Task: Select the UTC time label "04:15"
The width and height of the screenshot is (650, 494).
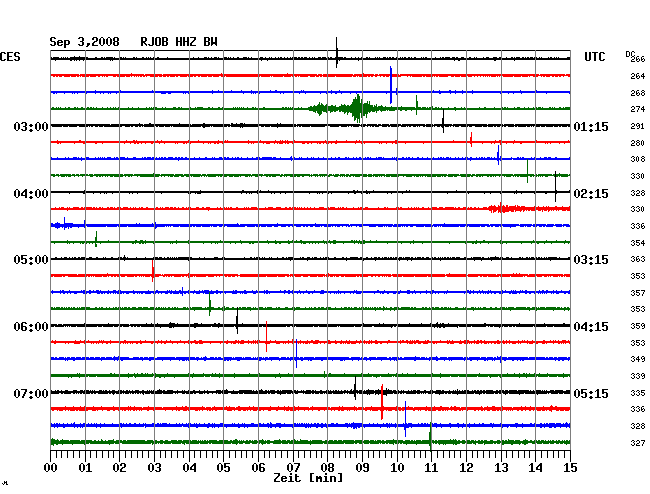Action: pyautogui.click(x=591, y=327)
